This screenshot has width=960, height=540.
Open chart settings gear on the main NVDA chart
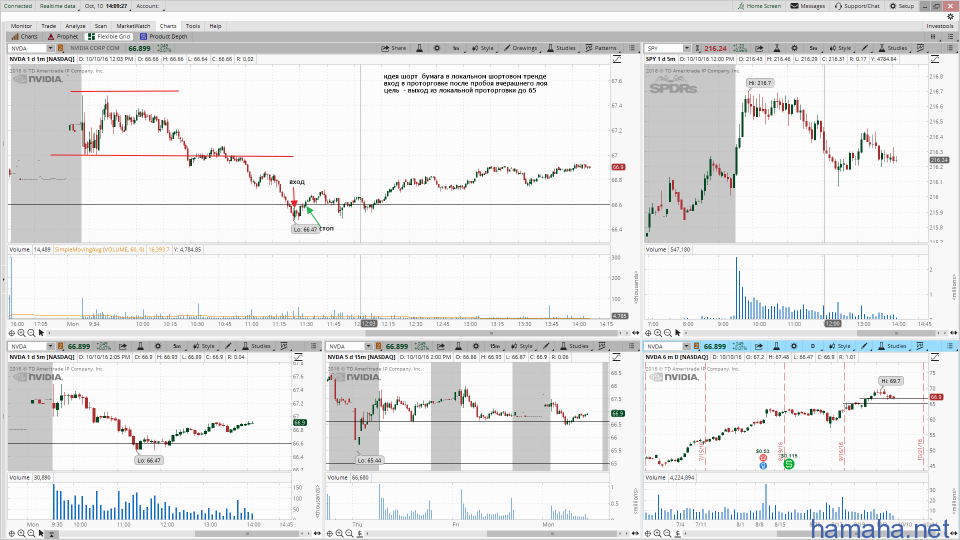[437, 48]
